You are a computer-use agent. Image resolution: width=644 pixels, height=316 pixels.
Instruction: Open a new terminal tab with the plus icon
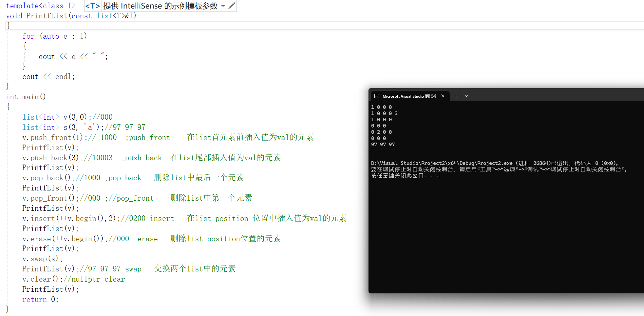click(456, 96)
